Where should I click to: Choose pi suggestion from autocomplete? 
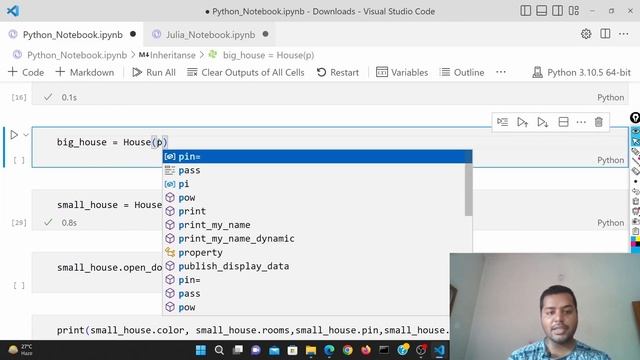313,184
